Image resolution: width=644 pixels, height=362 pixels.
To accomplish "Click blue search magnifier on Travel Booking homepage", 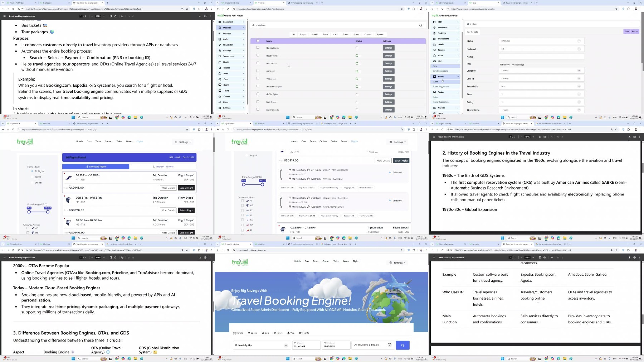I will coord(402,345).
